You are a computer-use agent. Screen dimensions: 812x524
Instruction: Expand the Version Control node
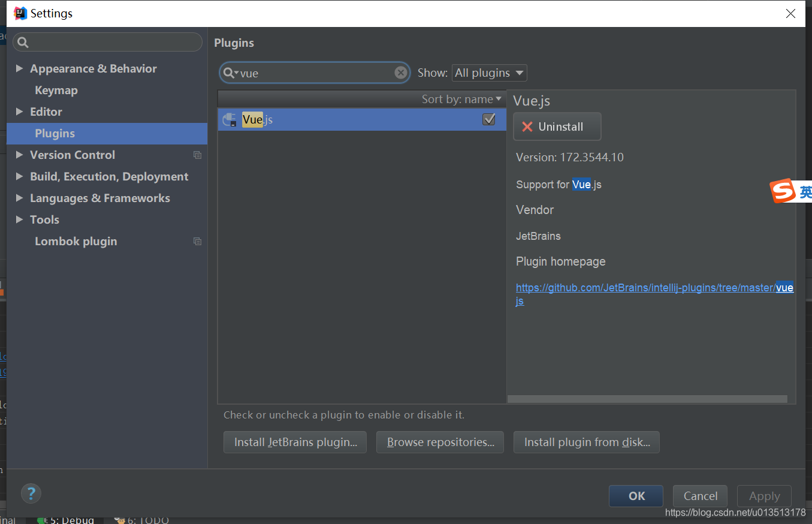pos(19,155)
